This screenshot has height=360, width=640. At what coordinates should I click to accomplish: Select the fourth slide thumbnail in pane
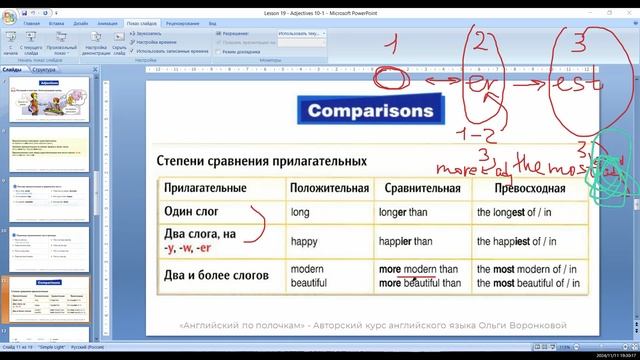[x=49, y=249]
